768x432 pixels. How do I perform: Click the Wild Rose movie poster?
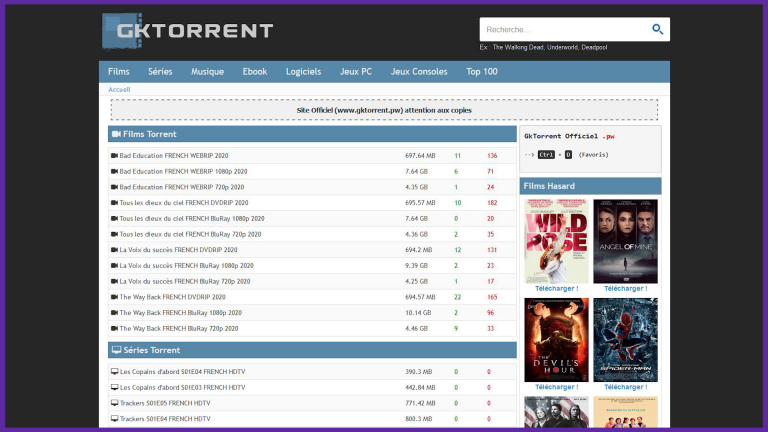coord(556,241)
